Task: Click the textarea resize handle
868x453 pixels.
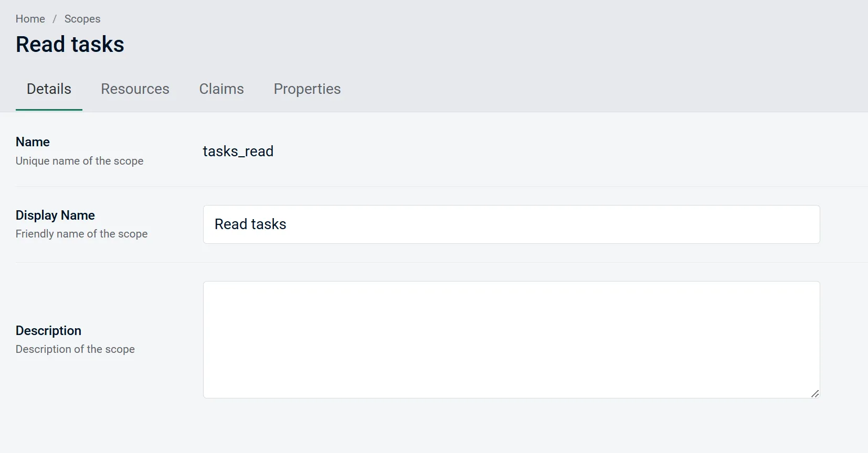Action: click(814, 393)
